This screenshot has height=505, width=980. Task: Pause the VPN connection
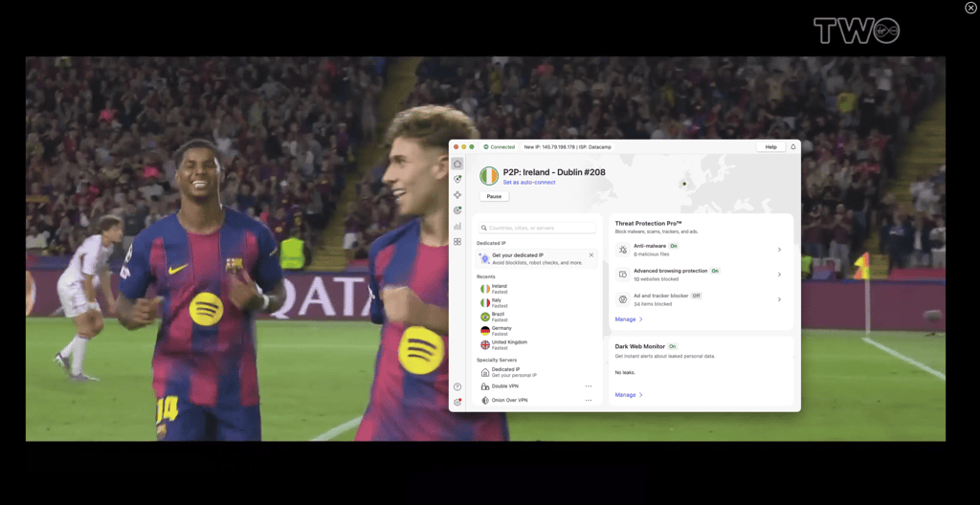494,196
